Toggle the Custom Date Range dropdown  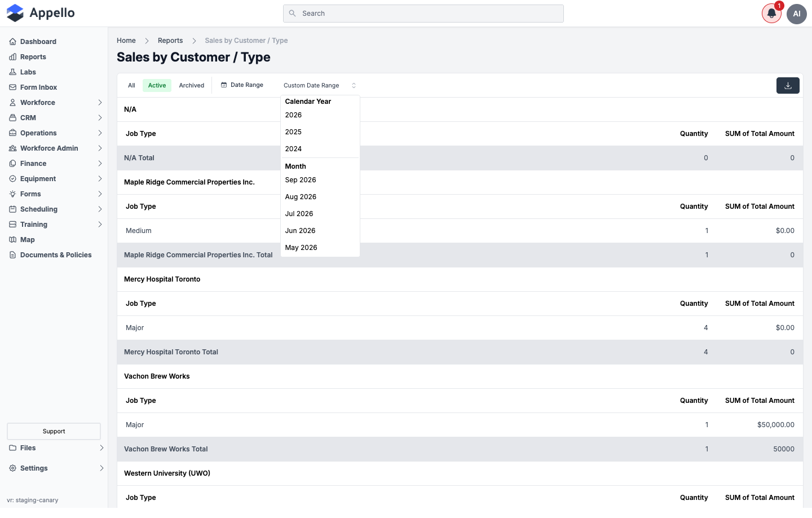pos(320,86)
